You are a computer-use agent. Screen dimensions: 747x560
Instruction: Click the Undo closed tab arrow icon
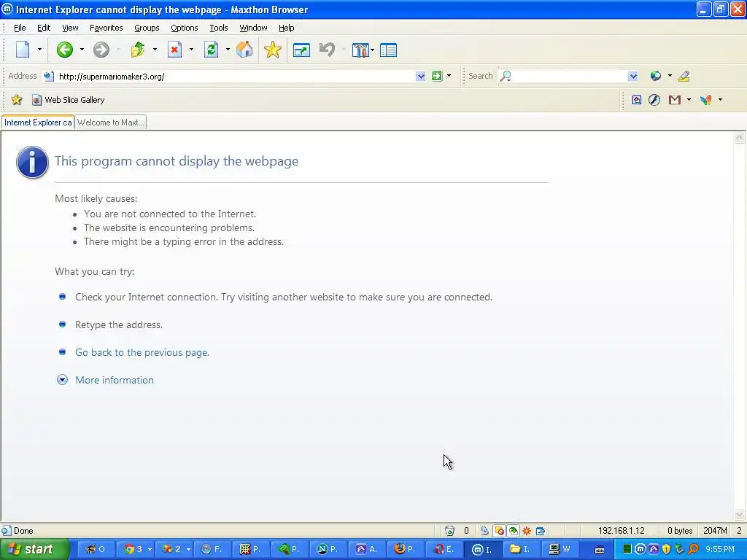[x=327, y=50]
